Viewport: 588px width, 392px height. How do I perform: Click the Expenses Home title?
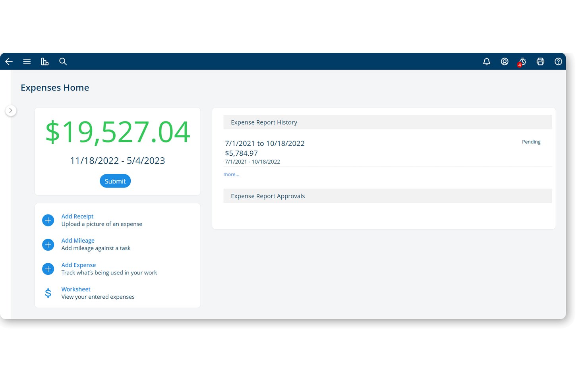coord(55,88)
